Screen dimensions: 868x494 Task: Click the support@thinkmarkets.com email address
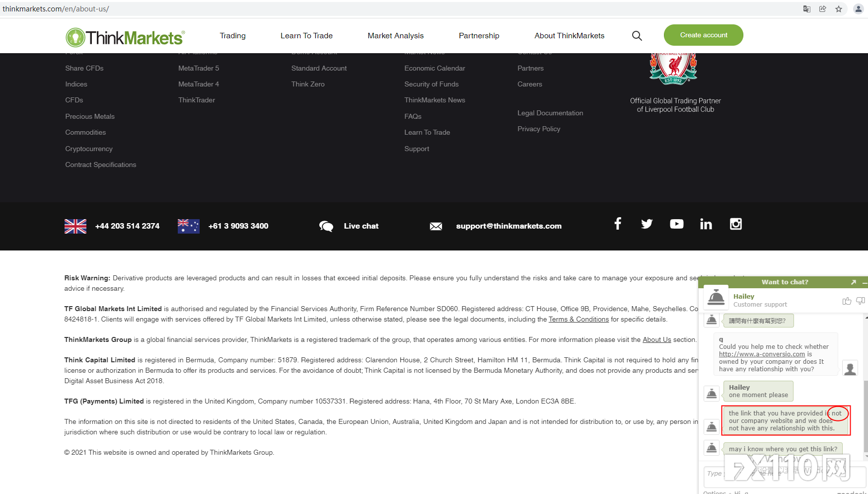pos(509,226)
